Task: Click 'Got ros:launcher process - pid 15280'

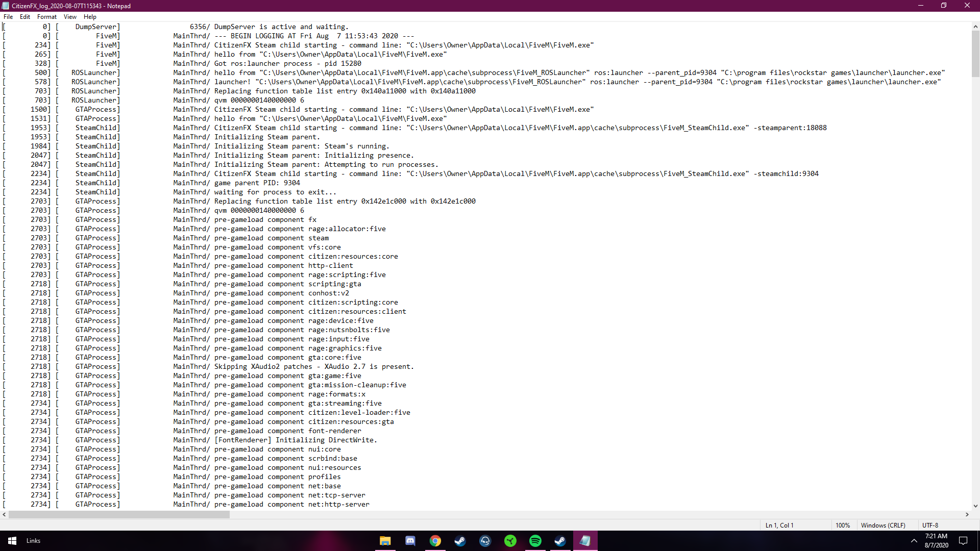Action: point(287,64)
